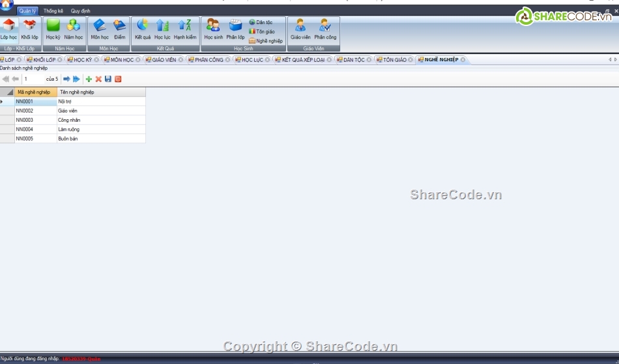
Task: Open the Lớp học ribbon icon
Action: [8, 29]
